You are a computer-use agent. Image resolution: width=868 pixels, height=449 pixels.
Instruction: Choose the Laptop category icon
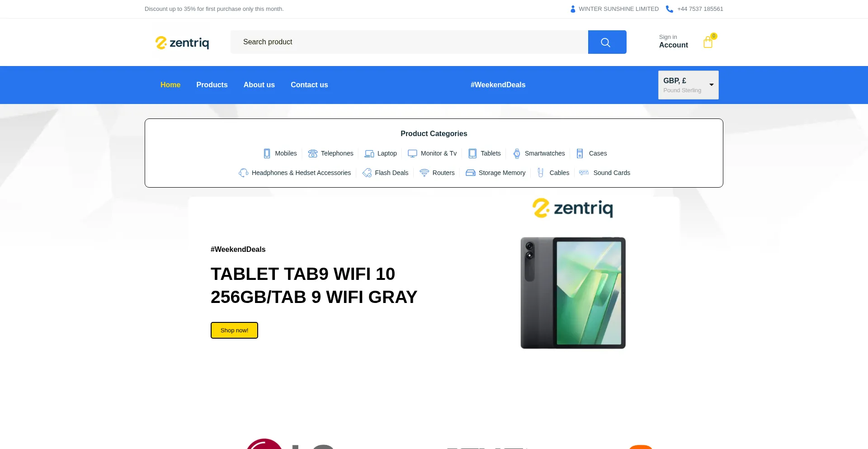click(369, 154)
